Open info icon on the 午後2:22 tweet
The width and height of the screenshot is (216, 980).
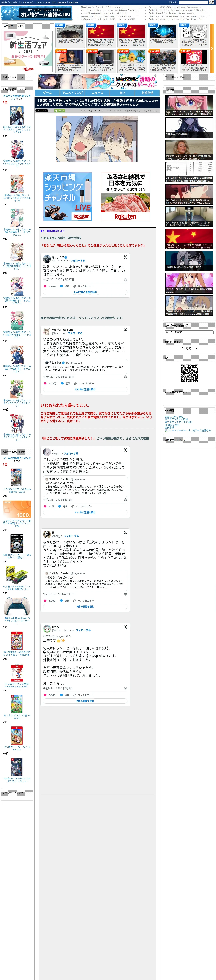coord(125,280)
